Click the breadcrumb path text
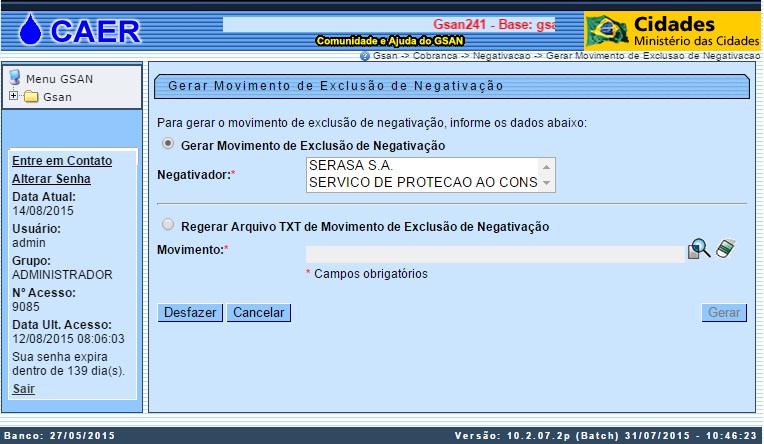Screen dimensions: 764x444 pos(566,56)
